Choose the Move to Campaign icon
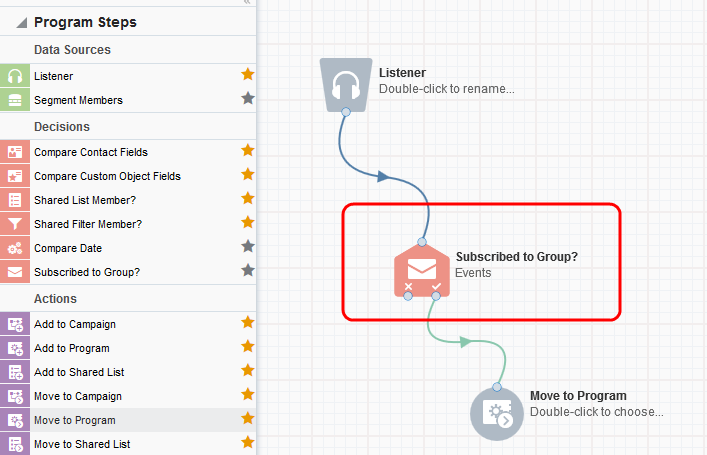 15,396
